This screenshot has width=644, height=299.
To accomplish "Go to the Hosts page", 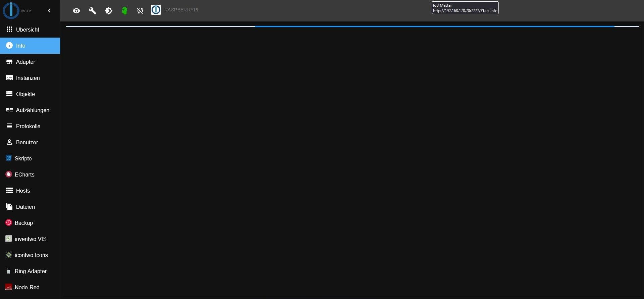I will (x=30, y=191).
